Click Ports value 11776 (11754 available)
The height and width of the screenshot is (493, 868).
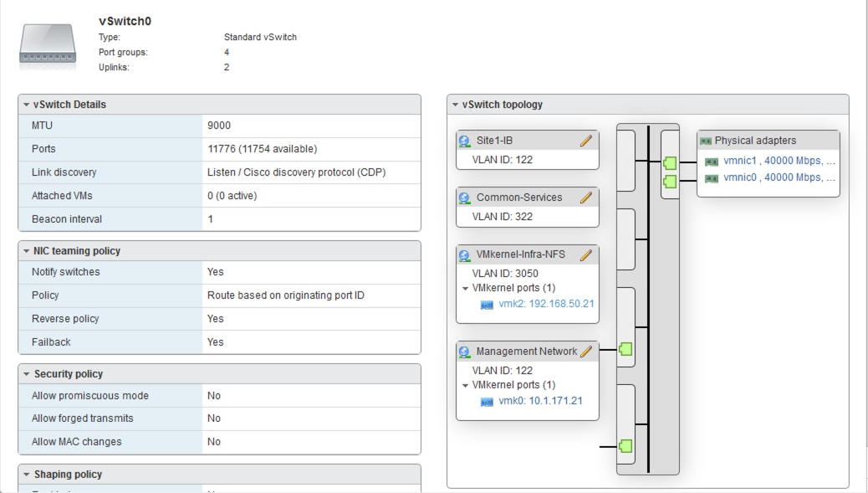(262, 149)
